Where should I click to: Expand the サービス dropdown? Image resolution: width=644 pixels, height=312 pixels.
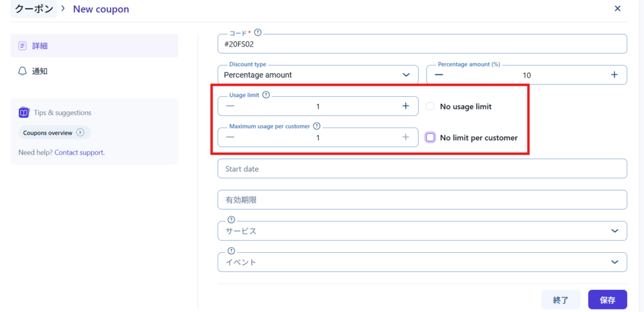(x=614, y=231)
